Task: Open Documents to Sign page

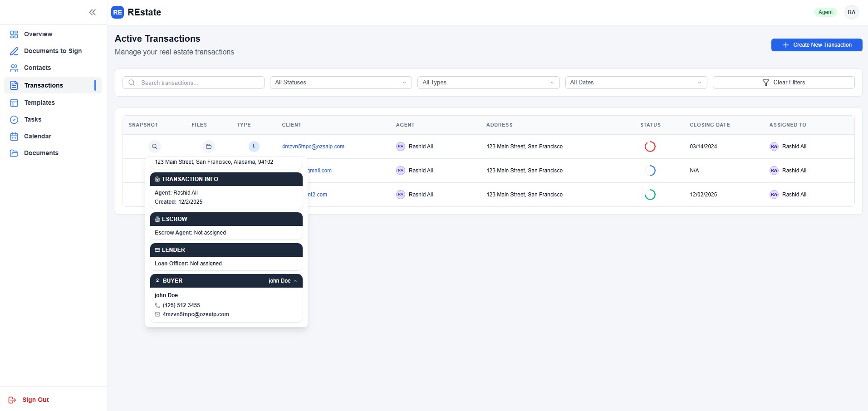Action: point(53,51)
